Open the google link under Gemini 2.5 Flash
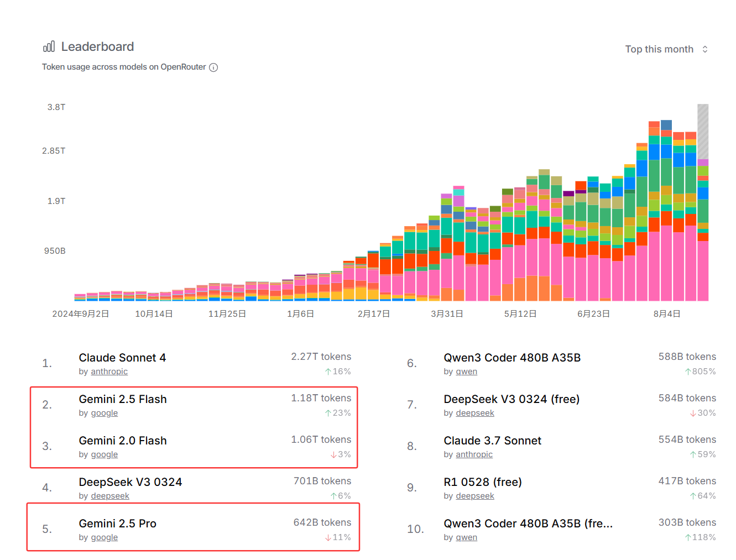This screenshot has height=560, width=736. pos(104,413)
